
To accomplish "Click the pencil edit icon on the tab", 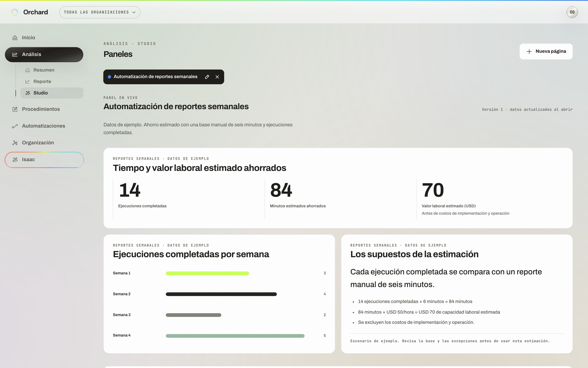I will 207,77.
